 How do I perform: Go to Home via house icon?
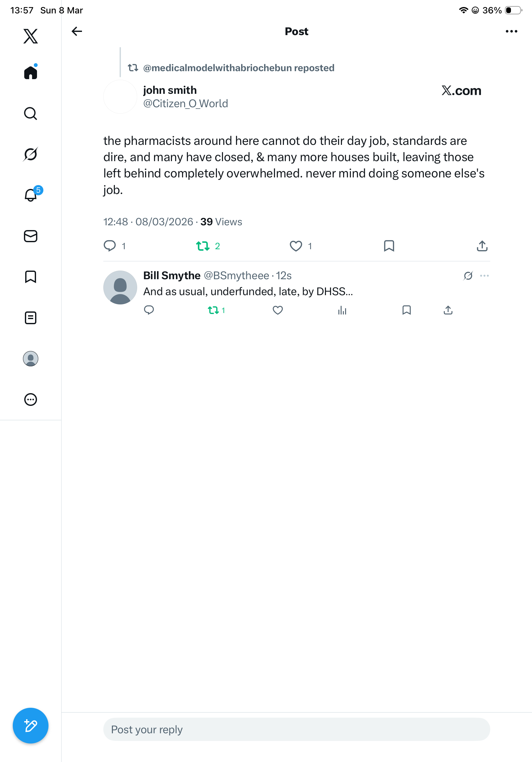pyautogui.click(x=31, y=72)
